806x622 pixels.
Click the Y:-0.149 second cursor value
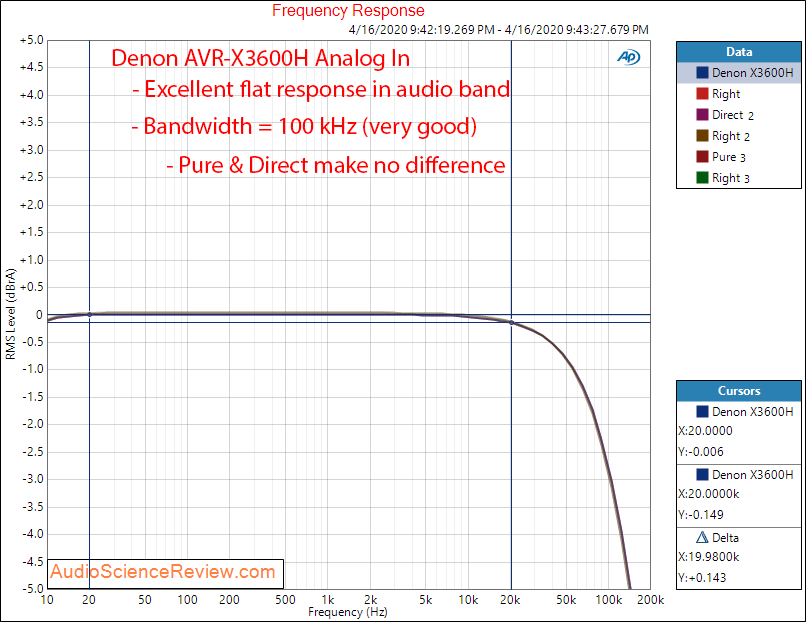pos(701,515)
